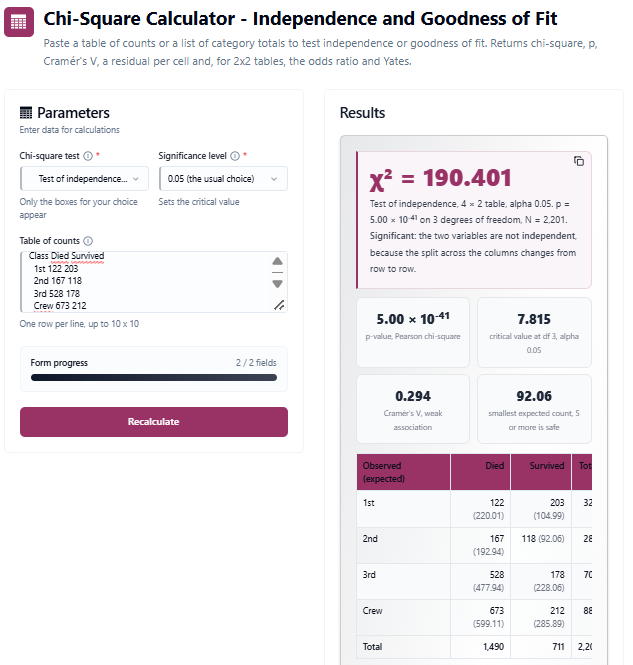Click the critical value 7.815 card
Image resolution: width=633 pixels, height=665 pixels.
[x=534, y=332]
